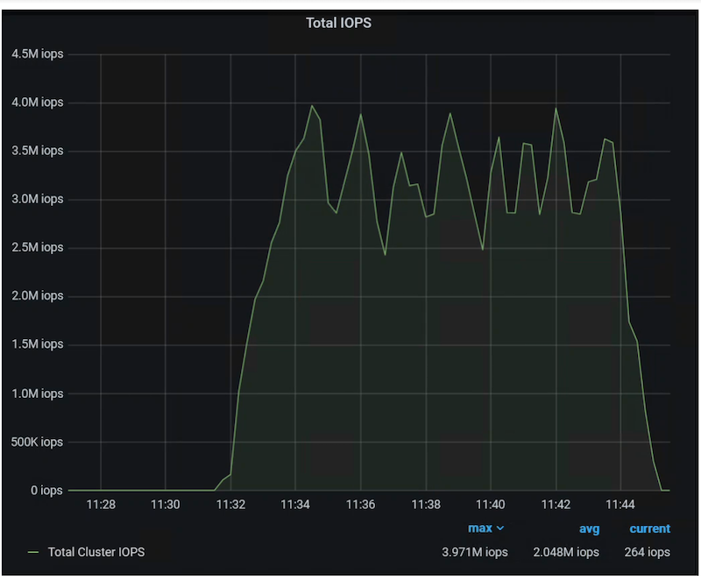The height and width of the screenshot is (588, 701).
Task: Sort legend by current column
Action: click(649, 528)
